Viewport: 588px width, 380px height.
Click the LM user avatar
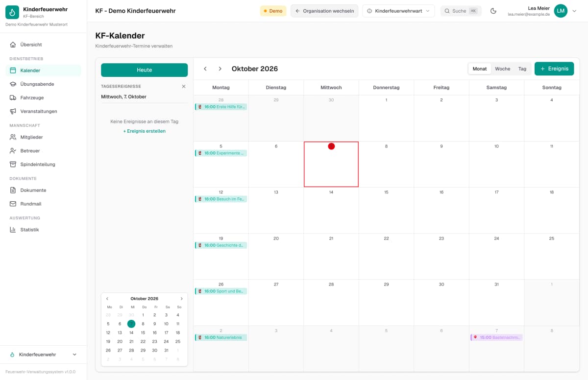561,11
